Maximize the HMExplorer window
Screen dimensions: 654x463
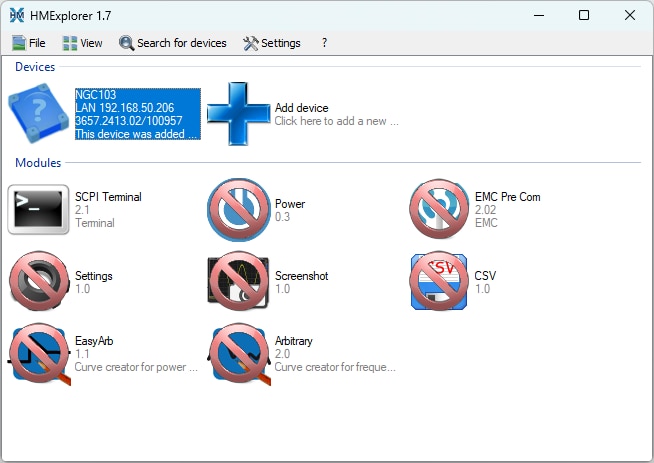pyautogui.click(x=584, y=15)
